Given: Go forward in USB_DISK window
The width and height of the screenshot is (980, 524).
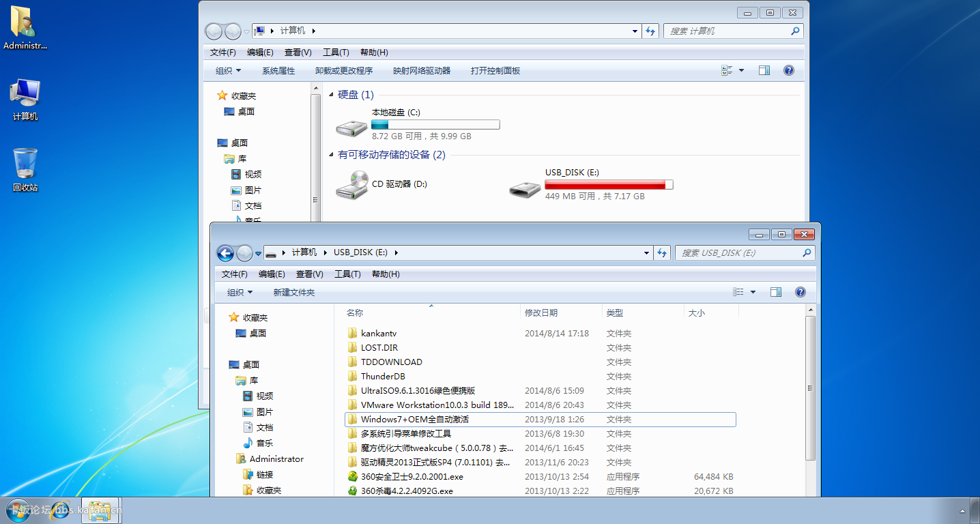Looking at the screenshot, I should [244, 253].
